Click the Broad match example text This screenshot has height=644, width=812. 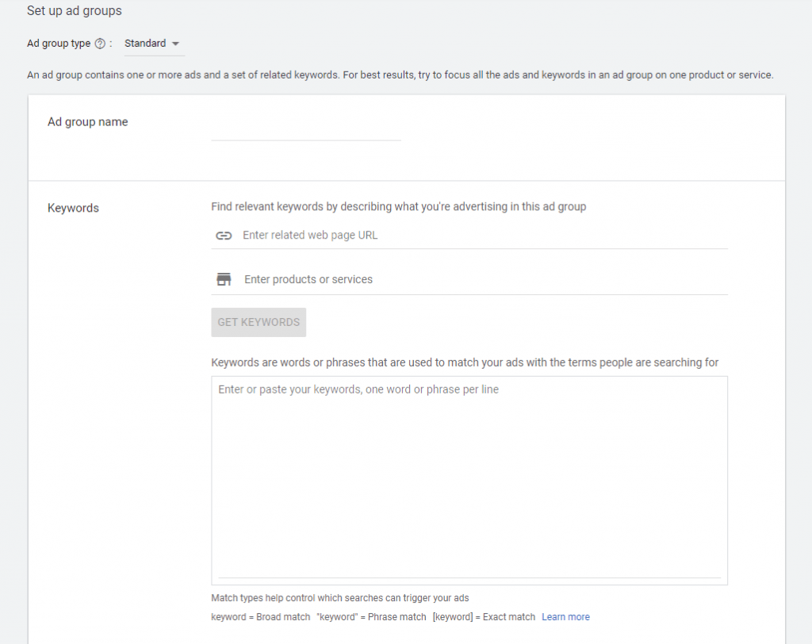coord(260,617)
